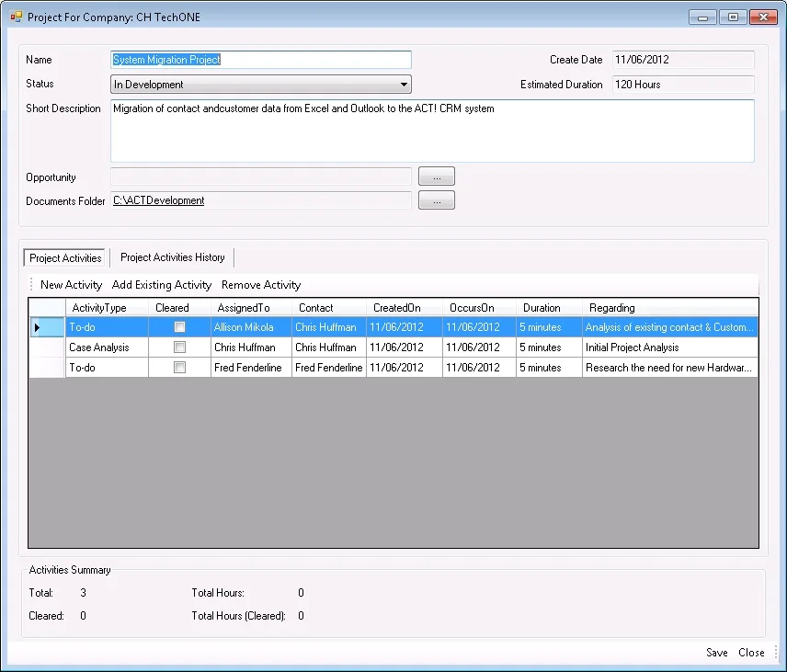Close the window with the red X
The image size is (787, 672).
(x=763, y=17)
